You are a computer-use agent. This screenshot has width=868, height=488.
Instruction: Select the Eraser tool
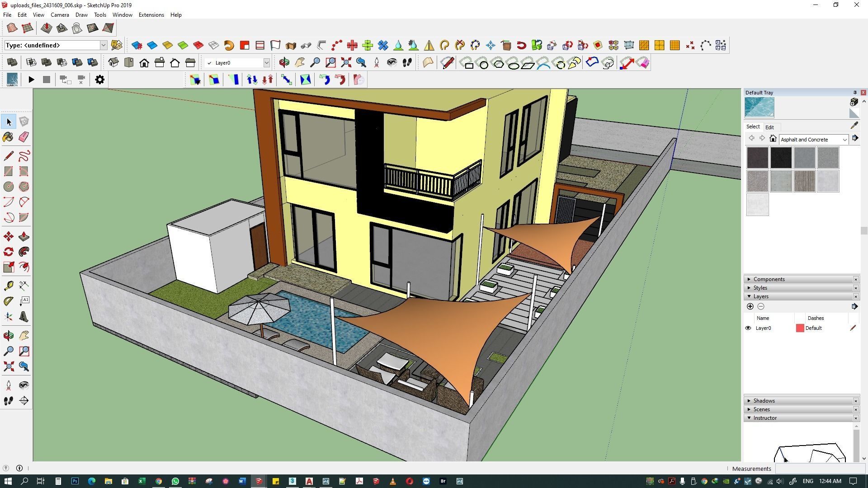coord(24,137)
